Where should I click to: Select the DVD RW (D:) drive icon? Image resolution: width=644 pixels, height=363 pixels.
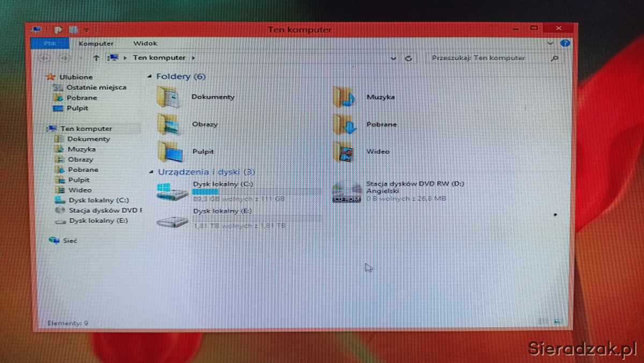(347, 192)
